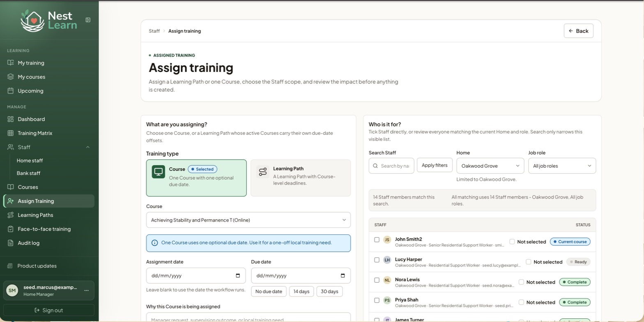Toggle Not selected box for Priya Shah
Viewport: 644px width, 322px height.
(x=521, y=302)
